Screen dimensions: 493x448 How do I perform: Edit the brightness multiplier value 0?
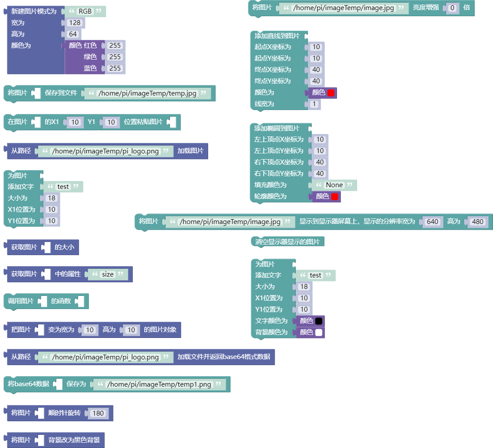click(452, 8)
